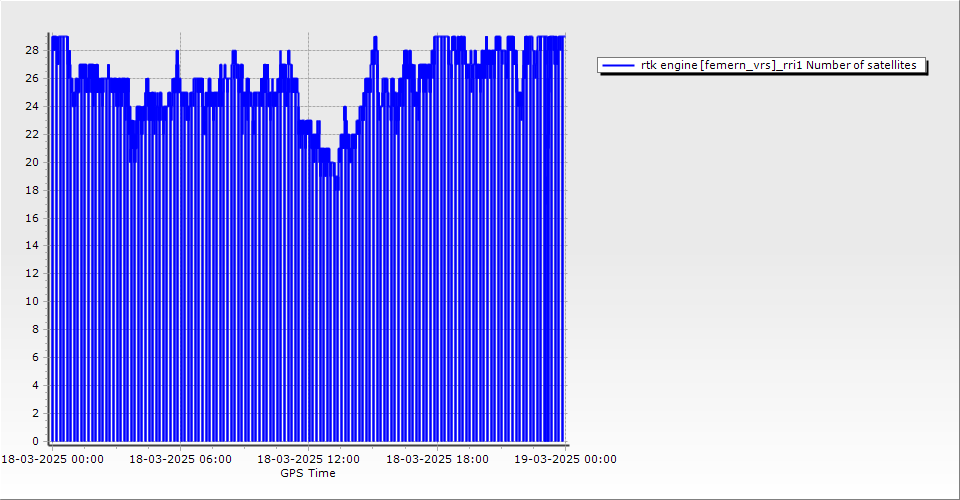Image resolution: width=960 pixels, height=500 pixels.
Task: Click the y-axis tick label '20'
Action: coord(32,162)
